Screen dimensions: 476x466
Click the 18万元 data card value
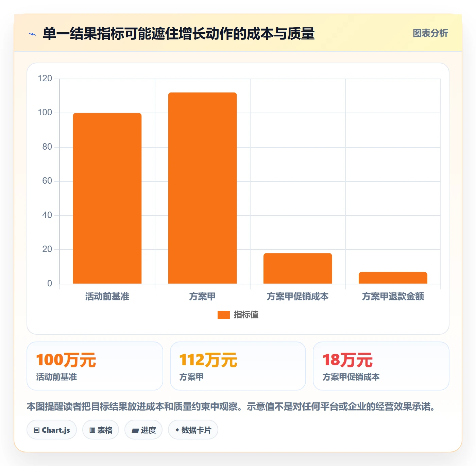[347, 360]
